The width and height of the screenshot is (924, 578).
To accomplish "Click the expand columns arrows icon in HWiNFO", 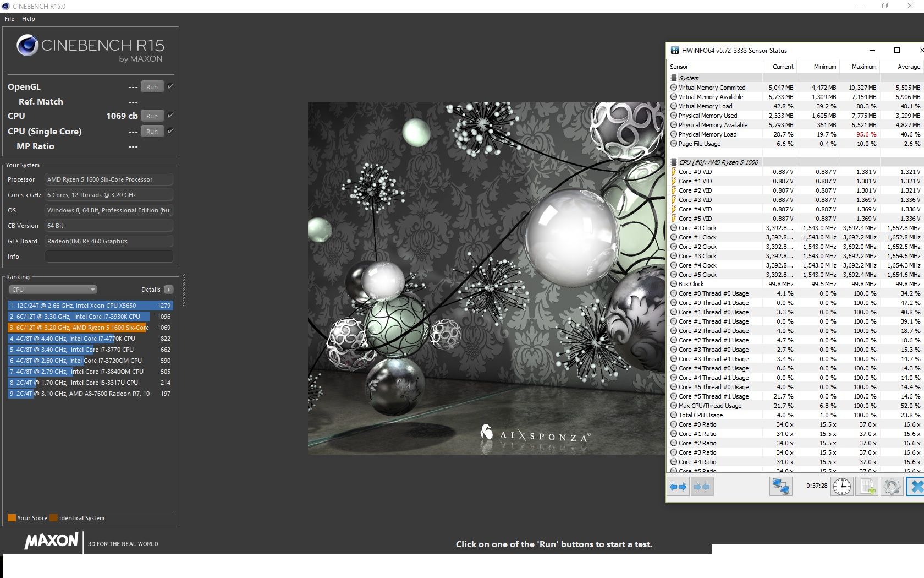I will click(678, 487).
